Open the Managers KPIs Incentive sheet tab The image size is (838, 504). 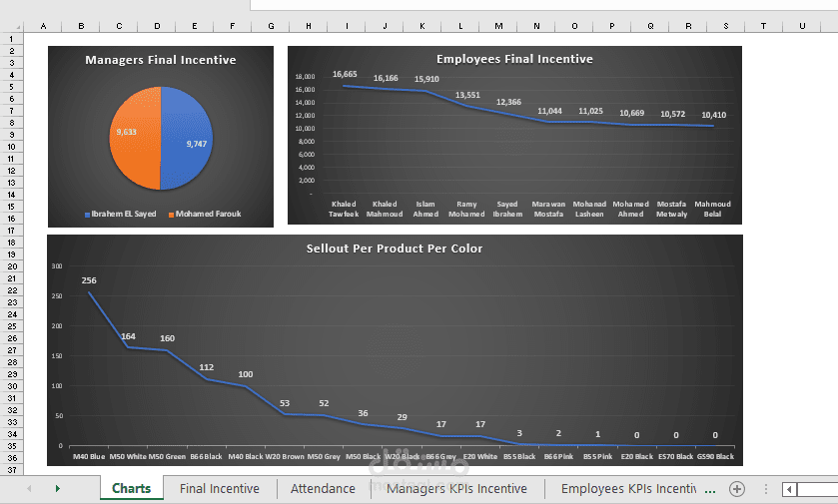(x=456, y=488)
